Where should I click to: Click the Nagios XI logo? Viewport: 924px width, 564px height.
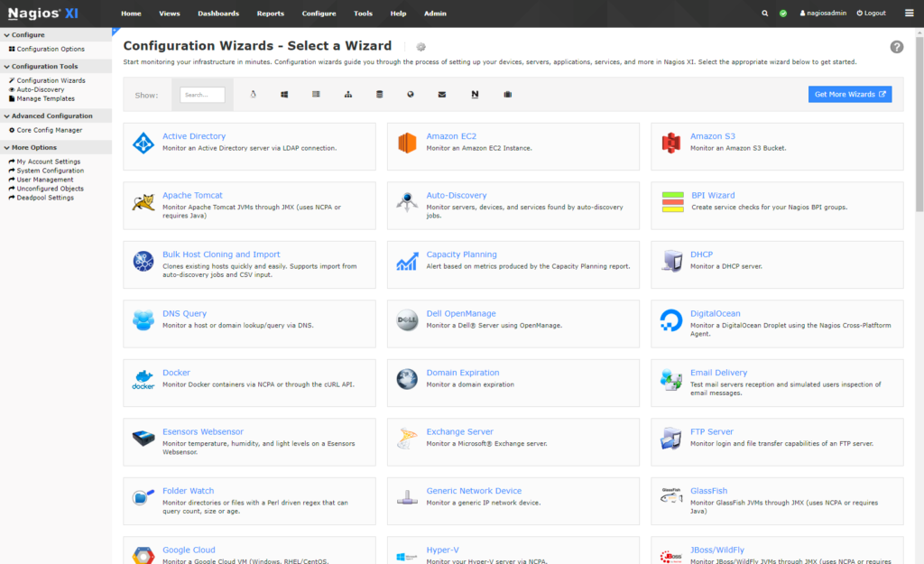(42, 13)
